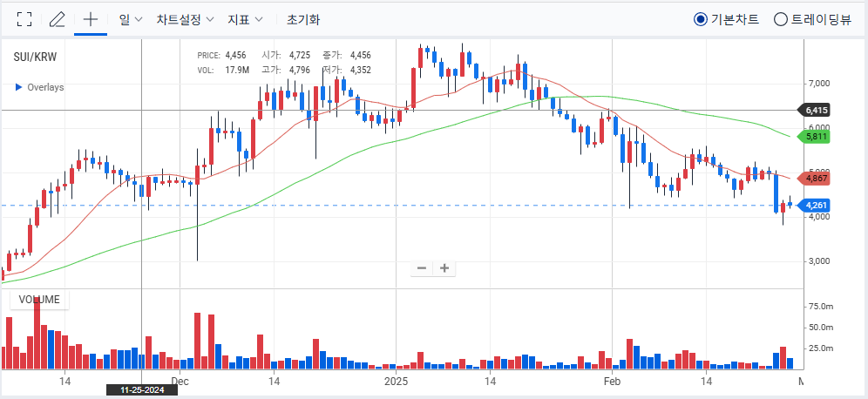Select the 기본차트 radio option

[x=726, y=19]
